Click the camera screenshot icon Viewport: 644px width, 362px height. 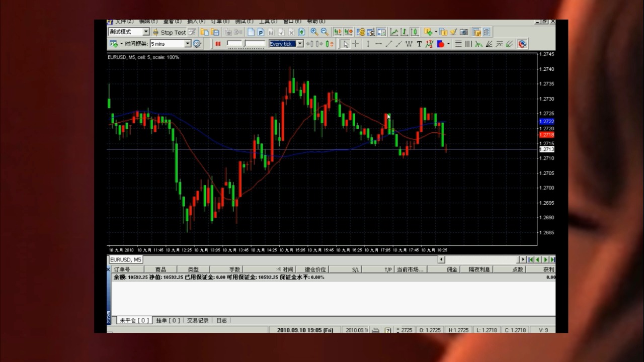pos(464,32)
